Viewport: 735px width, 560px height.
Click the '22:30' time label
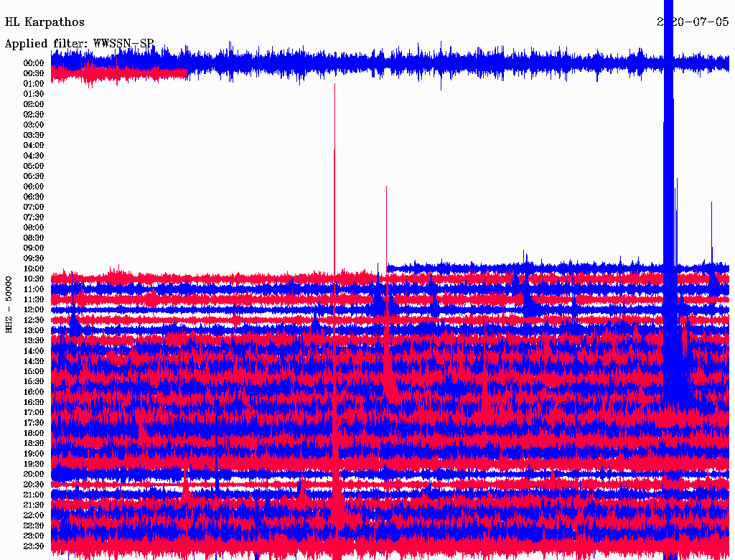pyautogui.click(x=34, y=526)
